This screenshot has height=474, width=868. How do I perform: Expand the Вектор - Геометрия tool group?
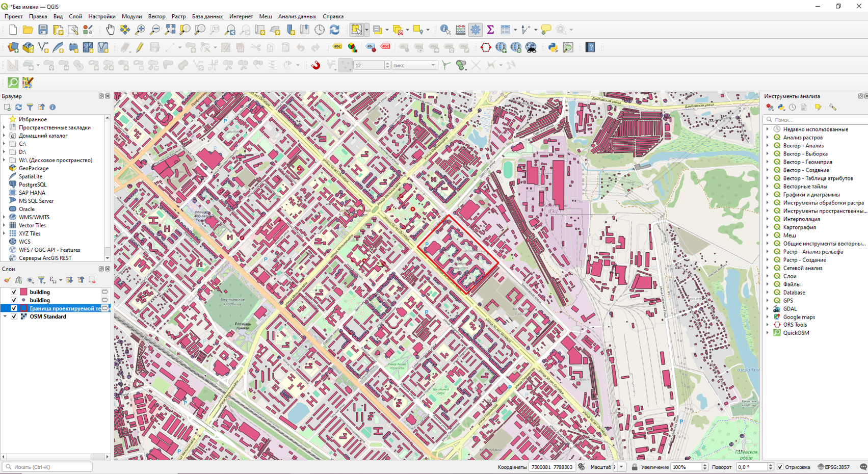(x=768, y=162)
